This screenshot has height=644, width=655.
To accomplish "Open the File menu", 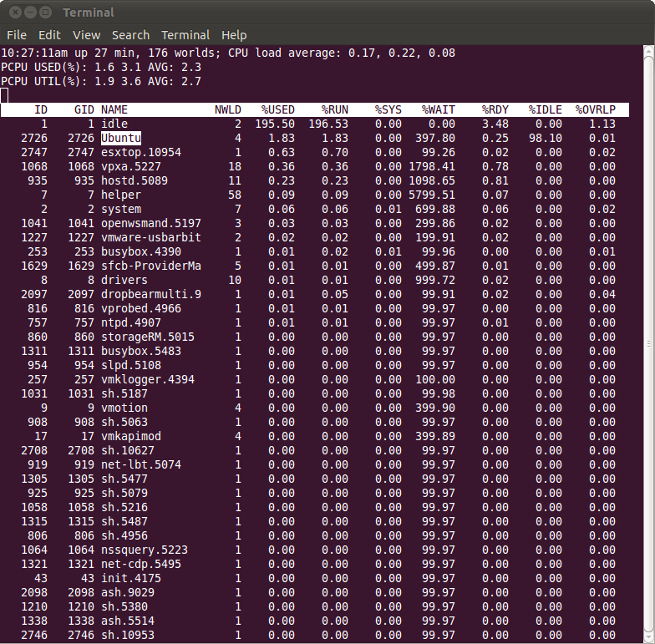I will click(x=17, y=35).
